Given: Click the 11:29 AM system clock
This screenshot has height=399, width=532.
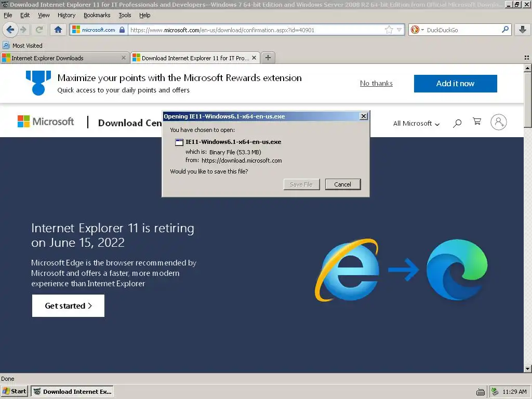Looking at the screenshot, I should pos(515,392).
